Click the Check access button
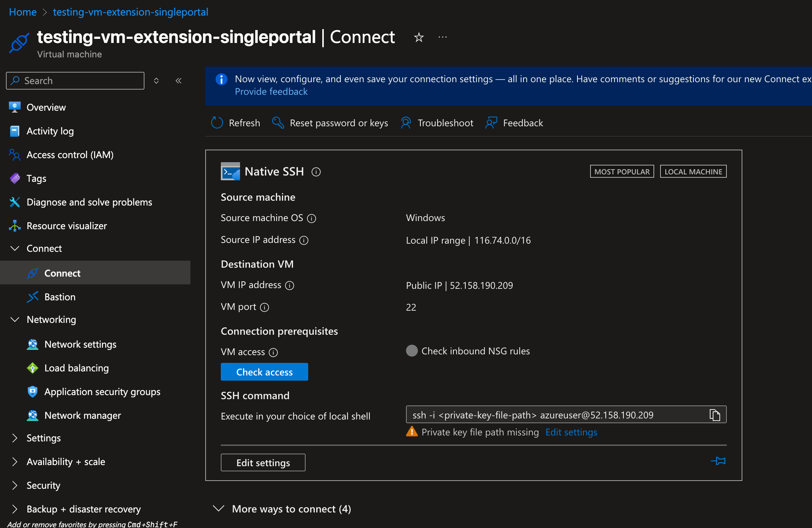 click(264, 372)
